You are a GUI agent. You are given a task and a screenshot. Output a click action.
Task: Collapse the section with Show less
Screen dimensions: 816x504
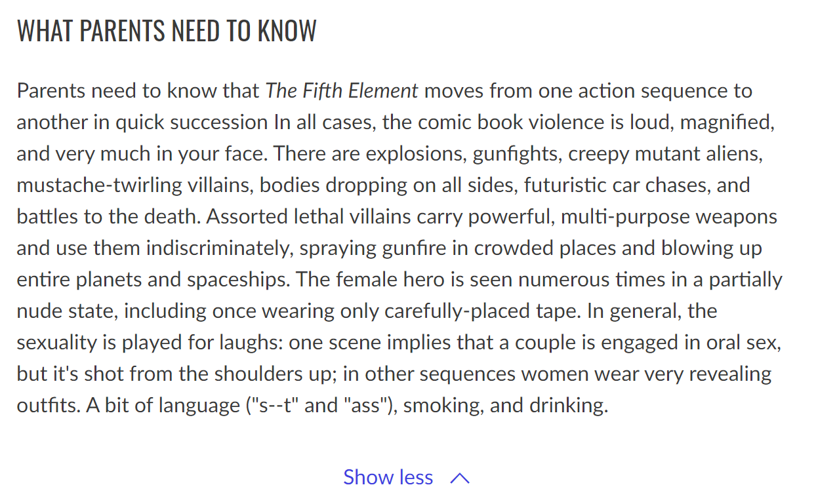coord(406,477)
